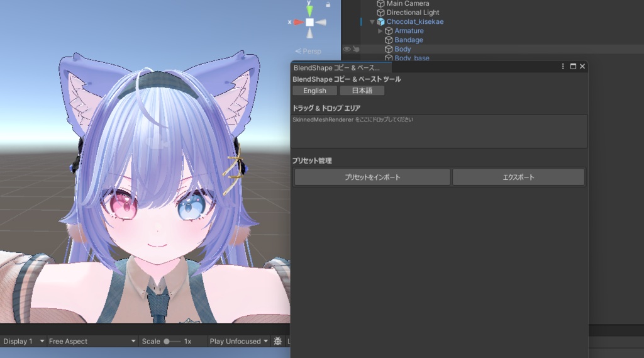Image resolution: width=644 pixels, height=358 pixels.
Task: Select Body object in hierarchy
Action: (402, 49)
